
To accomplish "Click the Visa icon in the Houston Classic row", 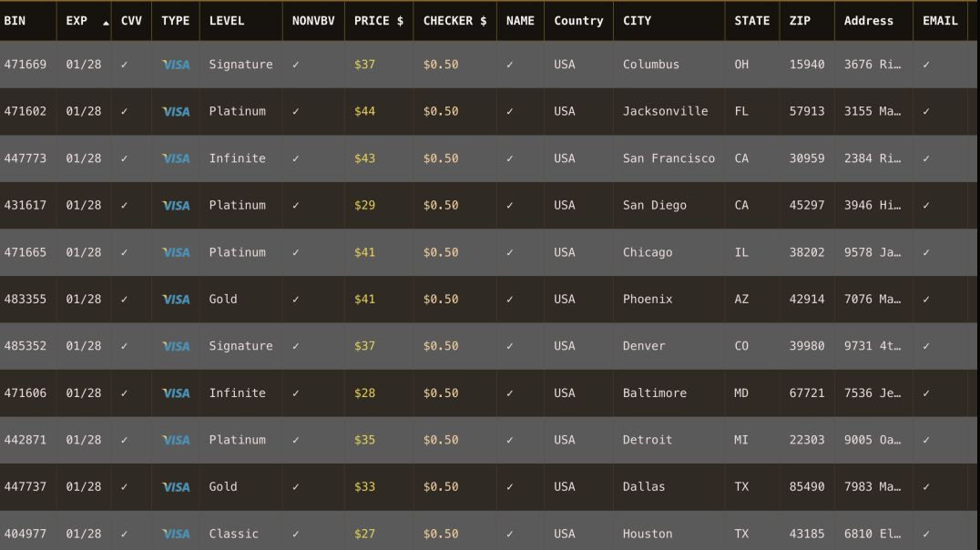I will (176, 534).
